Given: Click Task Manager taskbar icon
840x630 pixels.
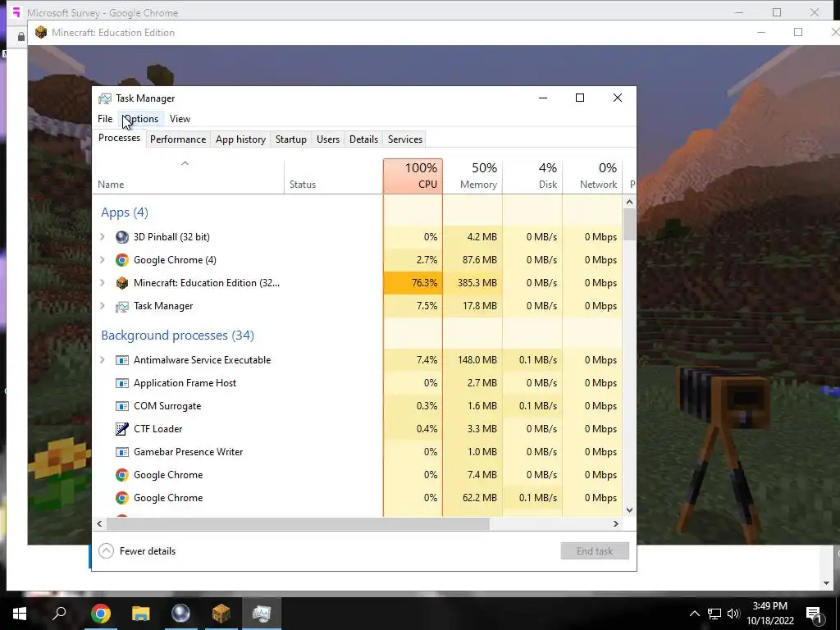Looking at the screenshot, I should [262, 613].
